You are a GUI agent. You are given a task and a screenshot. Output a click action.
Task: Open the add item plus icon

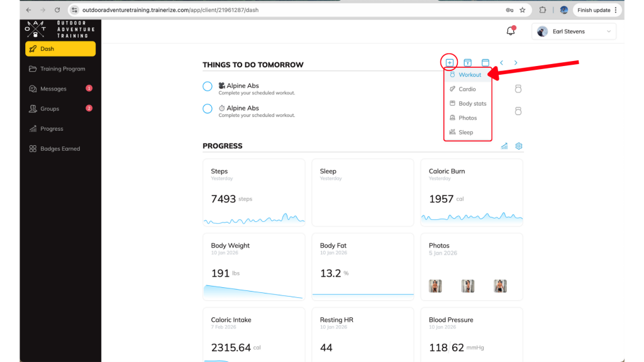pos(450,63)
